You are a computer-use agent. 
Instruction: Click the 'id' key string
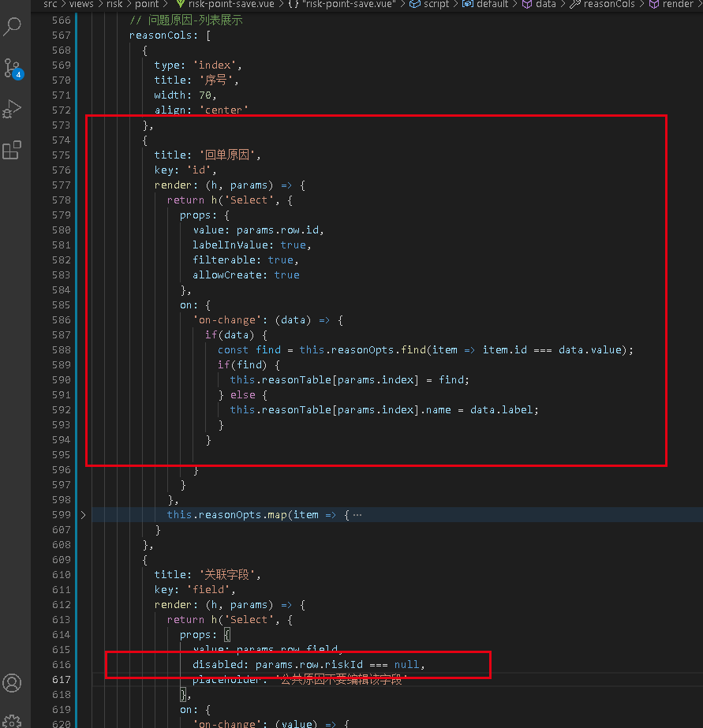pos(199,170)
